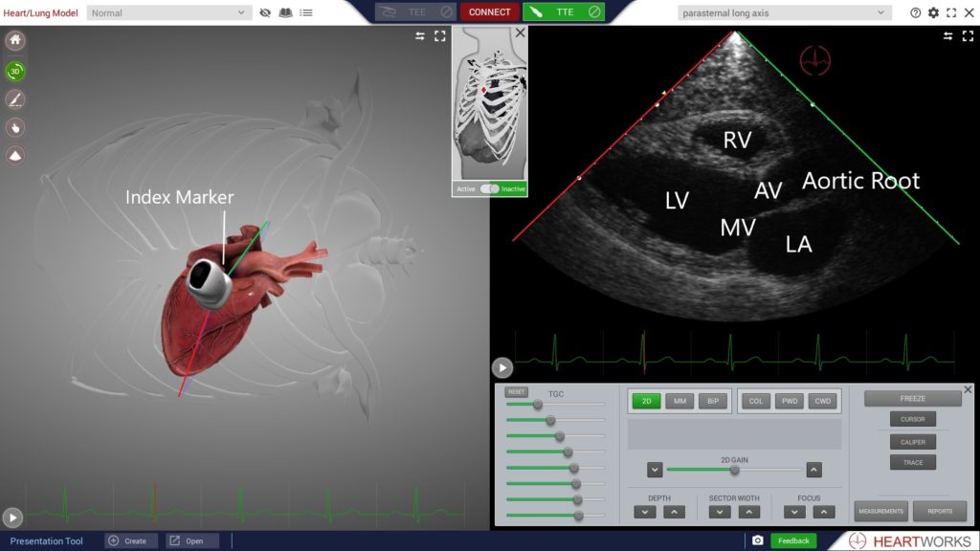Click the green Feedback button
The height and width of the screenshot is (551, 980).
pyautogui.click(x=793, y=540)
